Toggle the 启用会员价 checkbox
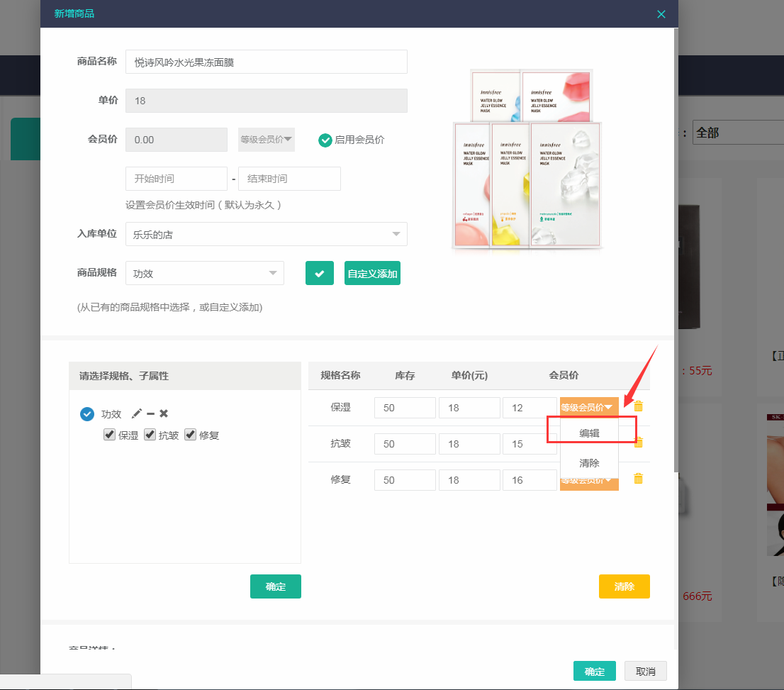 (x=325, y=140)
